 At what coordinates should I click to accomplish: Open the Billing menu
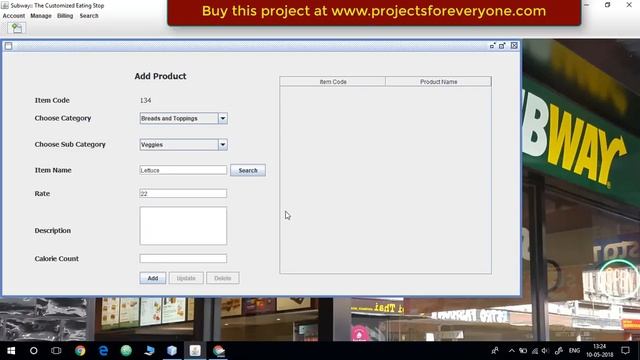65,16
